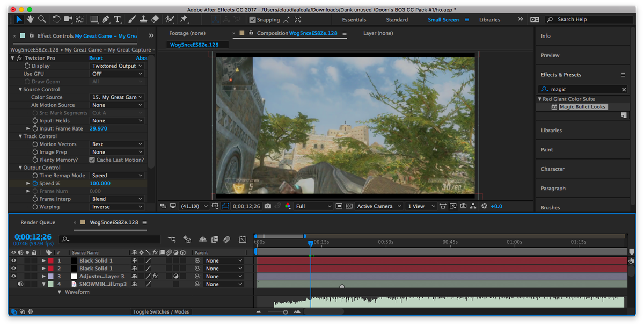Click the timeline zoom slider handle
This screenshot has width=644, height=326.
pos(286,312)
